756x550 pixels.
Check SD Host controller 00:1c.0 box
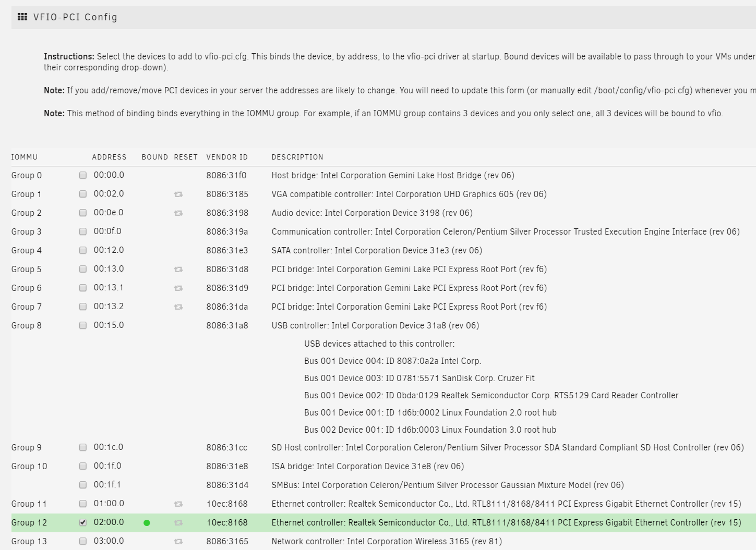[83, 447]
